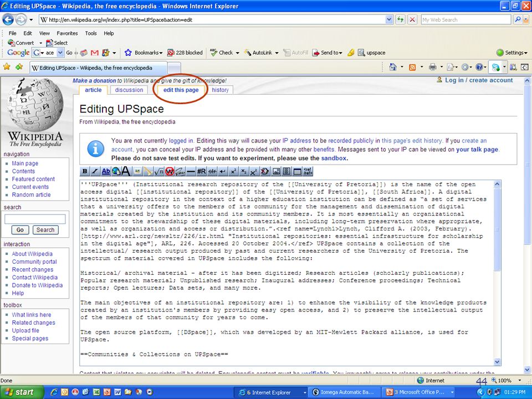Expand the Bookmarks dropdown in the Google toolbar

coord(161,53)
